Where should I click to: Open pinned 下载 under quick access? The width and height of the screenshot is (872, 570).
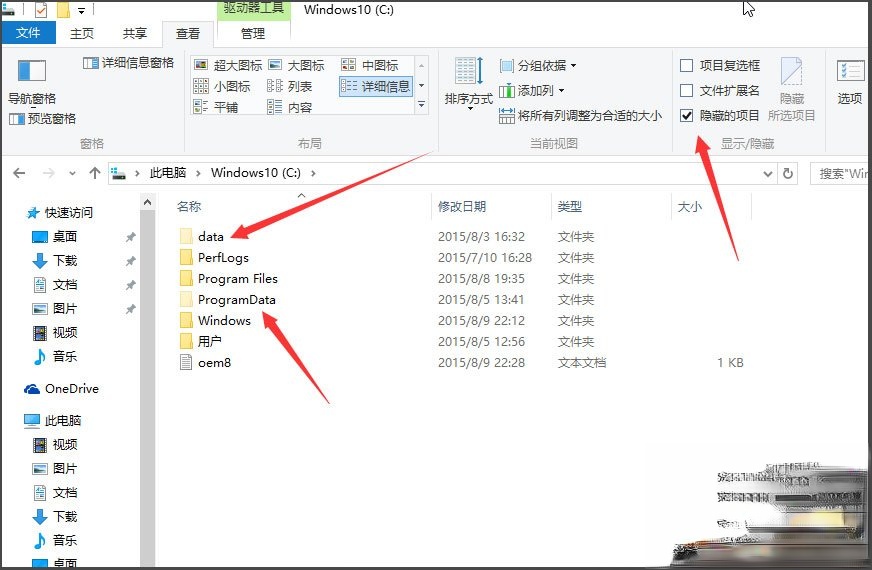pos(65,260)
